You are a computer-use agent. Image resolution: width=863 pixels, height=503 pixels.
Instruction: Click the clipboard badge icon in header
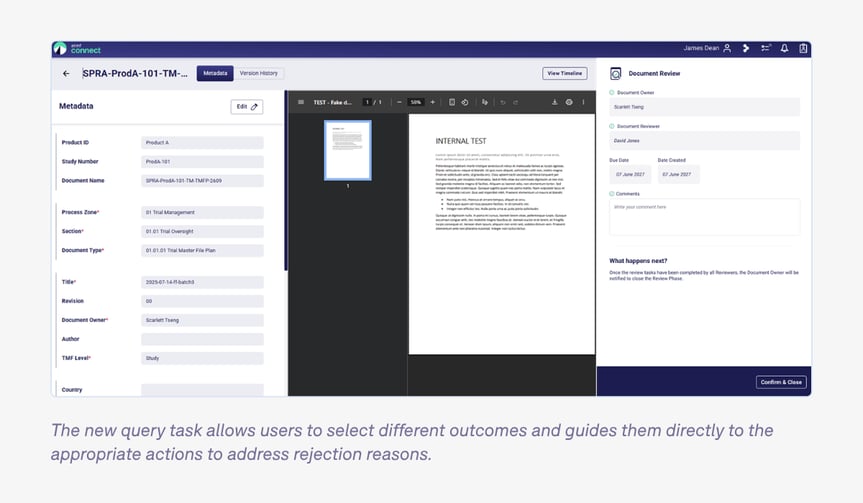(x=803, y=48)
